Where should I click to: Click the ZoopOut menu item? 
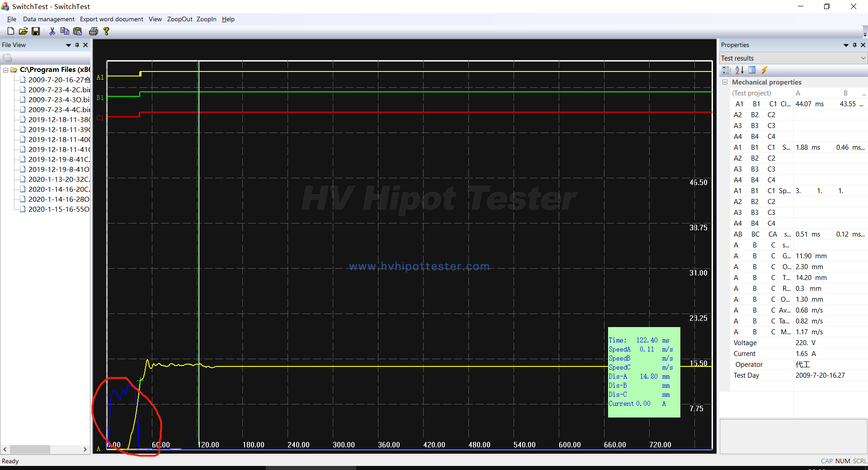coord(179,19)
